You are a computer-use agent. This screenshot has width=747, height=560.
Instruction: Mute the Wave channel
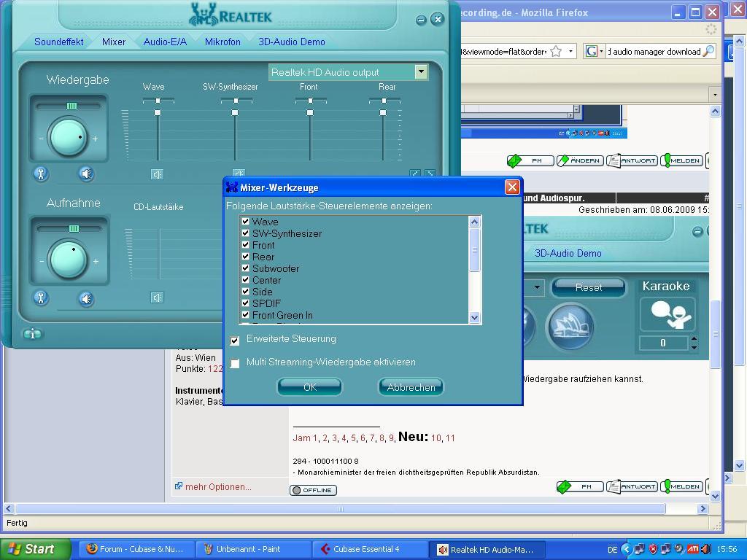[x=158, y=175]
